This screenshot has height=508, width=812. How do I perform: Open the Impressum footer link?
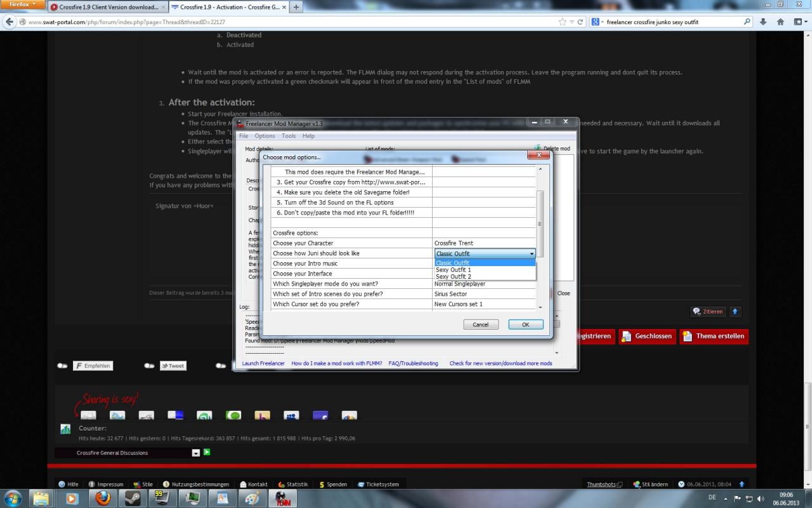106,485
